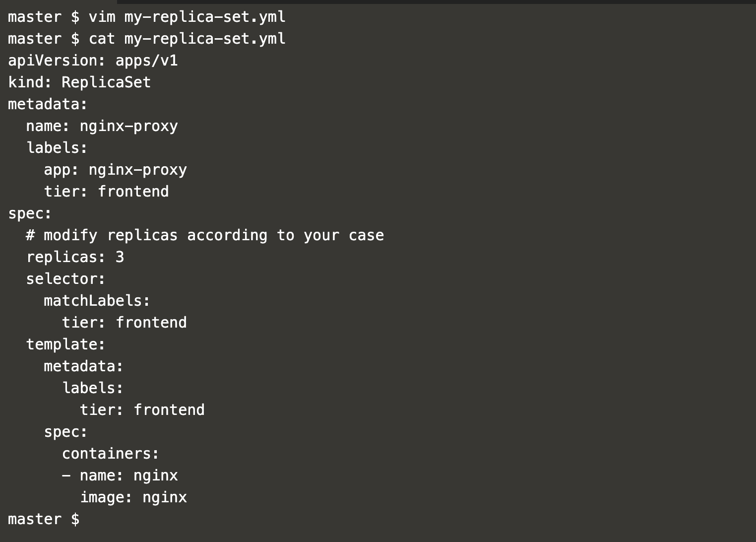The width and height of the screenshot is (756, 542).
Task: Click the 'matchLabels:' key
Action: pyautogui.click(x=97, y=301)
